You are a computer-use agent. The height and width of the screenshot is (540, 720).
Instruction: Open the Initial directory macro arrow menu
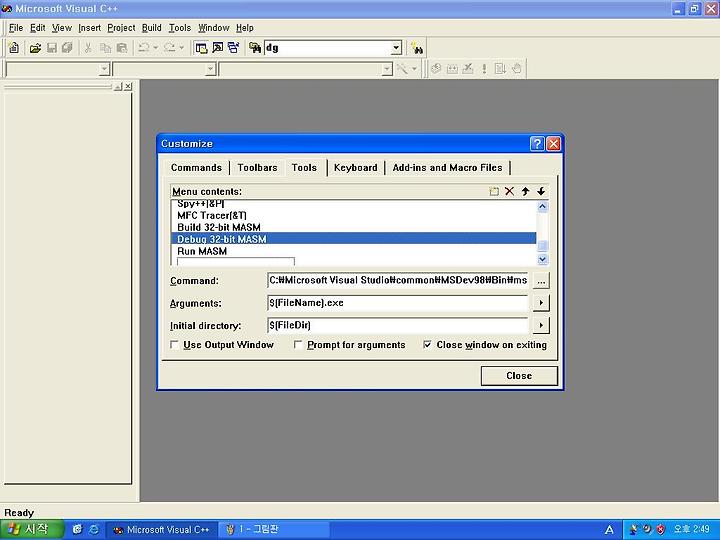point(541,325)
